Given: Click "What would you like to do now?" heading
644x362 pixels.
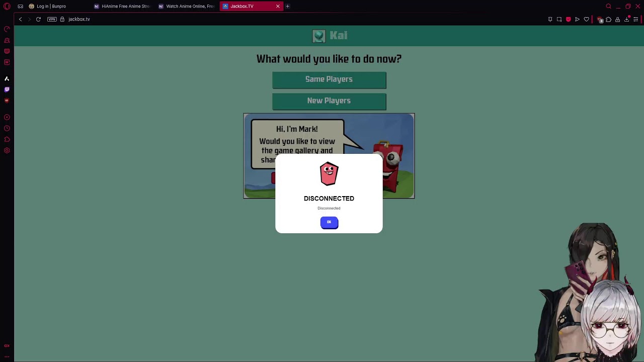Looking at the screenshot, I should tap(329, 59).
